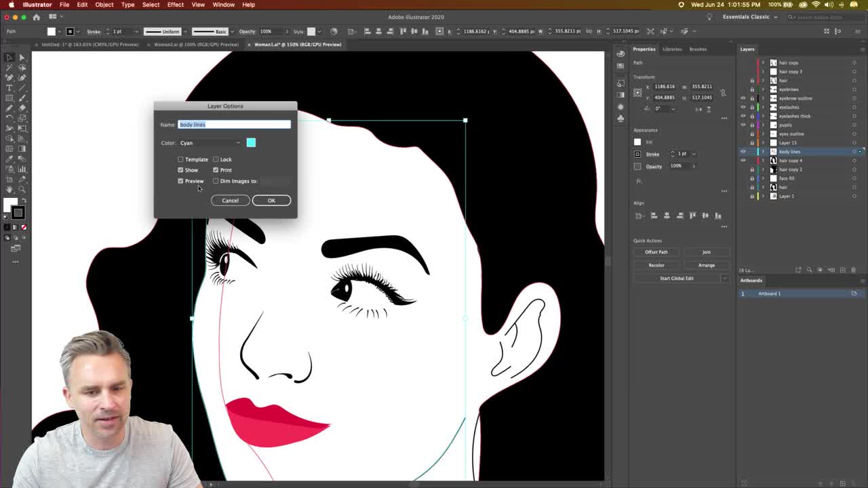Open the Color dropdown in Layer Options
Screen dimensions: 868x488
tap(210, 143)
